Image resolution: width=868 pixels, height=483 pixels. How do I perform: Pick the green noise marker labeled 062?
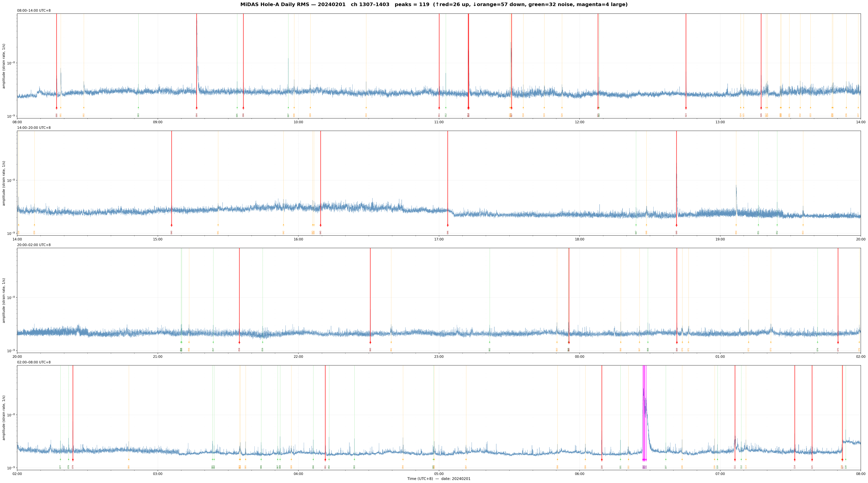pyautogui.click(x=490, y=342)
